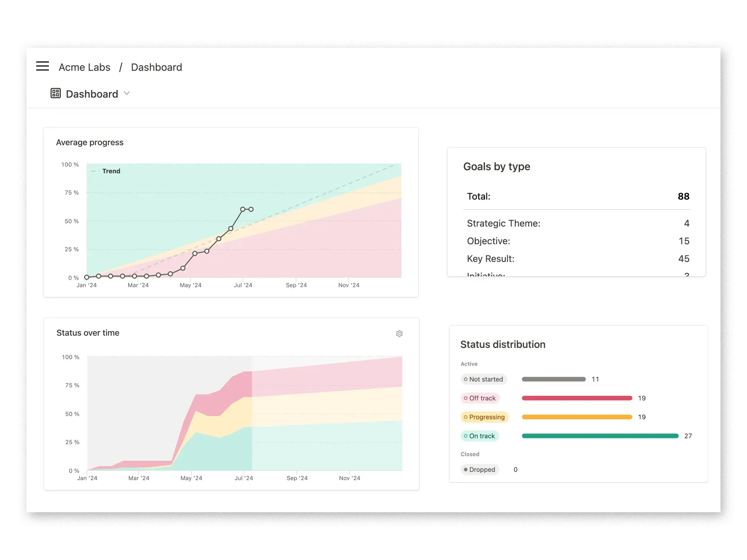Select the Dashboard page title

point(92,94)
